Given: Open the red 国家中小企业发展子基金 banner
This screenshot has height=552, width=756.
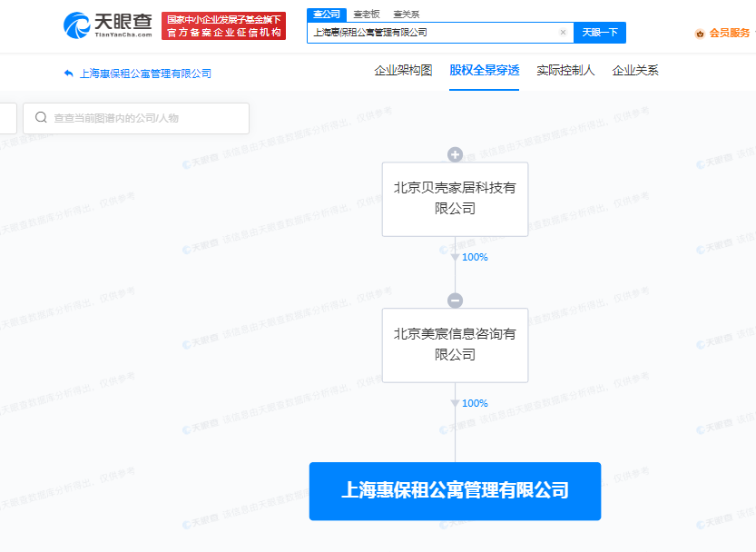Looking at the screenshot, I should coord(223,26).
